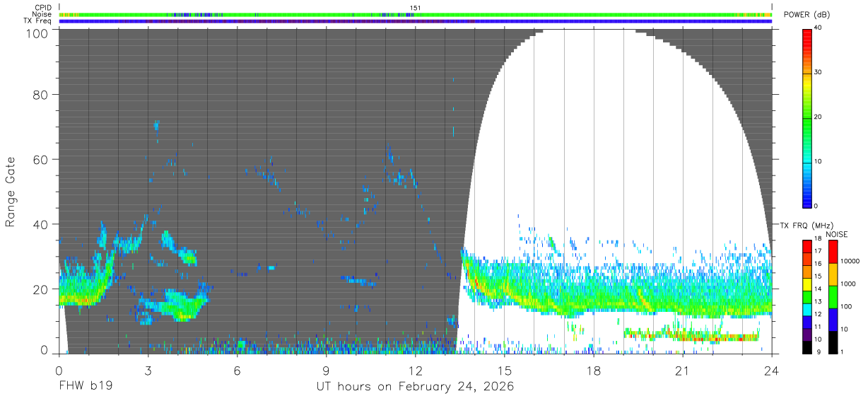Click the Range Gate axis title
Viewport: 868px width, 401px height.
pos(11,191)
